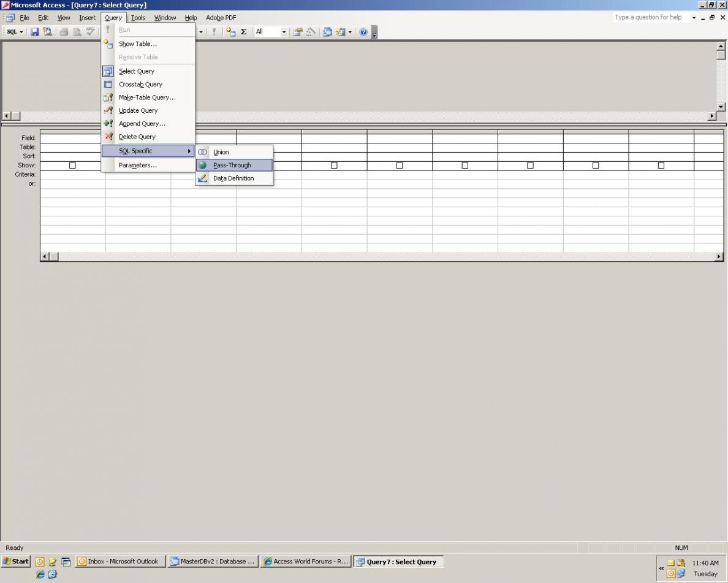The width and height of the screenshot is (728, 583).
Task: Tick the sixth column Show checkbox
Action: 400,166
